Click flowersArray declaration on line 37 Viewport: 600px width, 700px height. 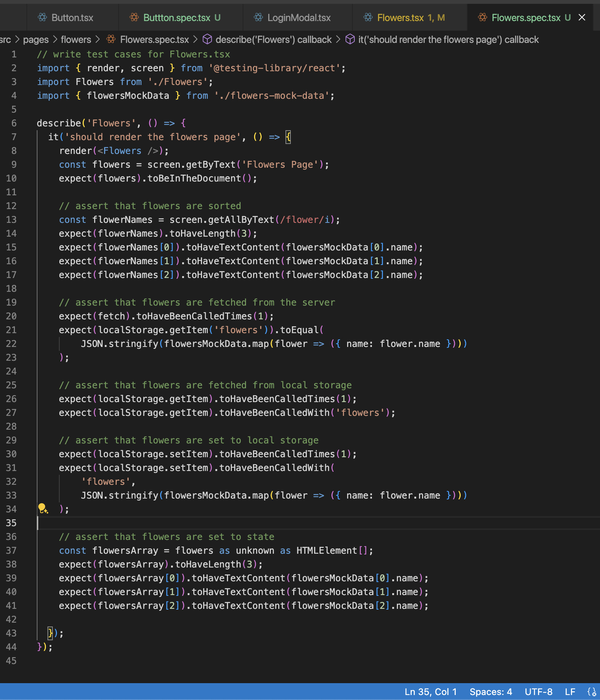(125, 550)
